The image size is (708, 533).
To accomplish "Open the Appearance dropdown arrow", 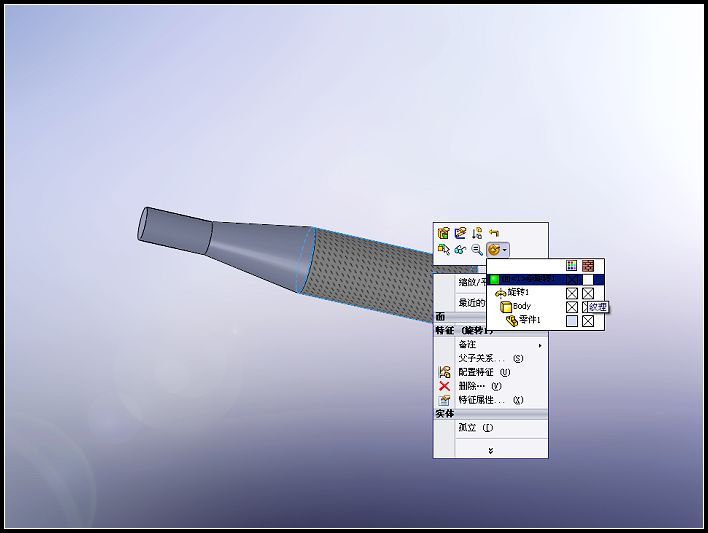I will click(505, 249).
